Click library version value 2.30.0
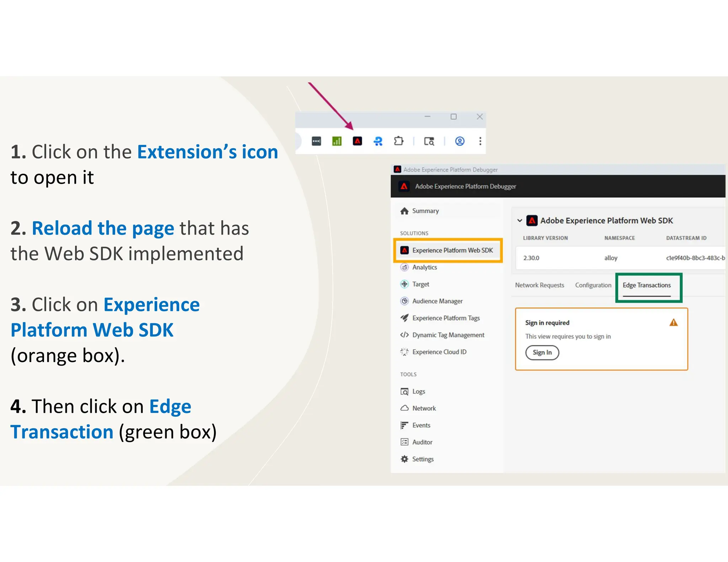This screenshot has height=562, width=728. pyautogui.click(x=531, y=258)
